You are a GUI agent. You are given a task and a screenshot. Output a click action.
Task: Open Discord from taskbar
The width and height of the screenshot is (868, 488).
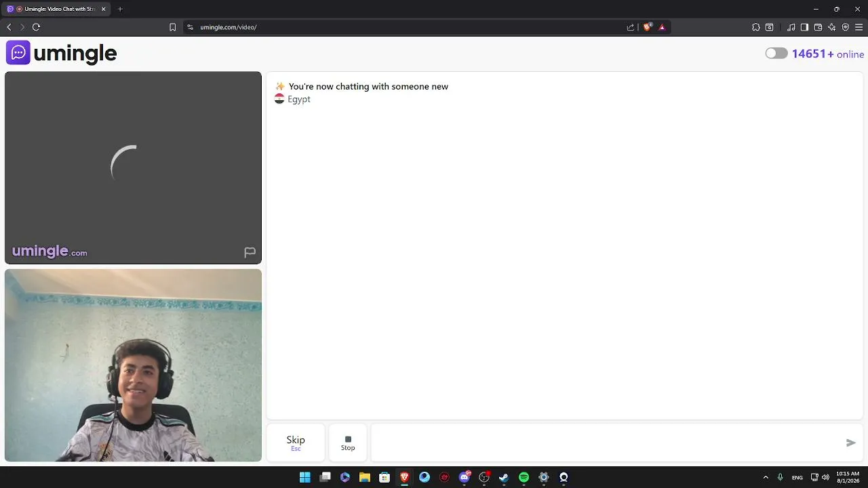tap(465, 477)
